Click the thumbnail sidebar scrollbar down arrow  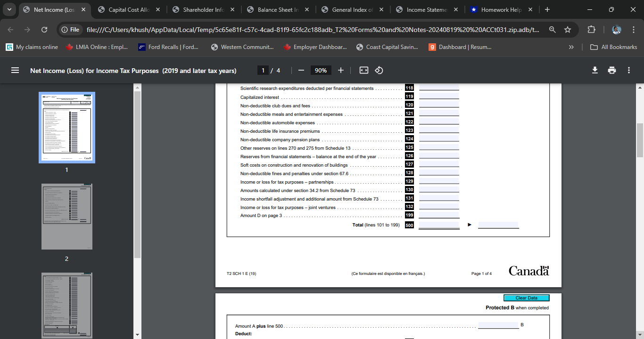(137, 334)
